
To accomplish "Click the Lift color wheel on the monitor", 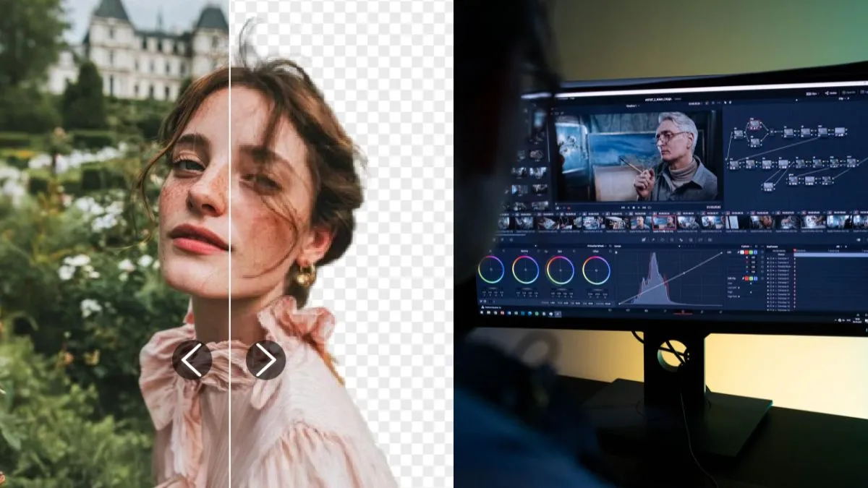I will point(491,270).
